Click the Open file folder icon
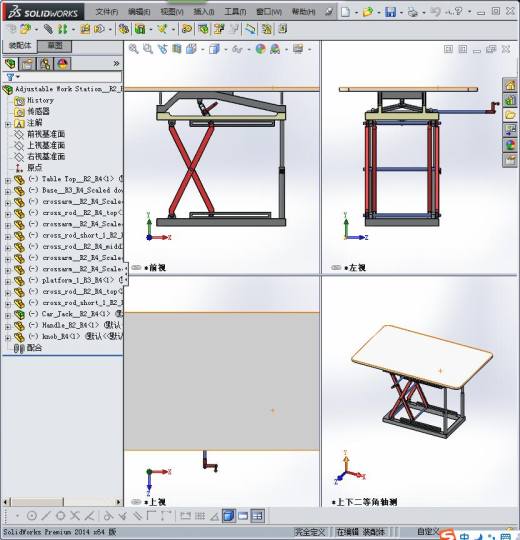Viewport: 520px width, 540px height. tap(367, 12)
